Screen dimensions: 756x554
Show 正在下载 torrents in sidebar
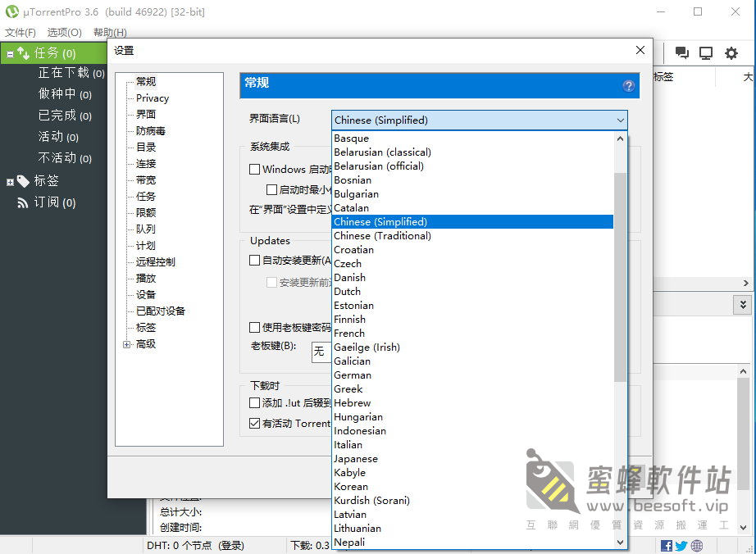[71, 73]
